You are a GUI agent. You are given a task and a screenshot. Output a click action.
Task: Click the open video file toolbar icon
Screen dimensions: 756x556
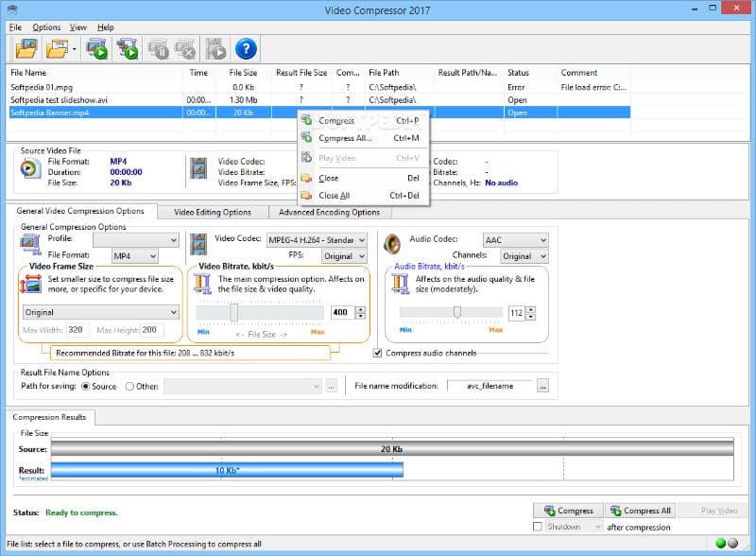tap(27, 48)
